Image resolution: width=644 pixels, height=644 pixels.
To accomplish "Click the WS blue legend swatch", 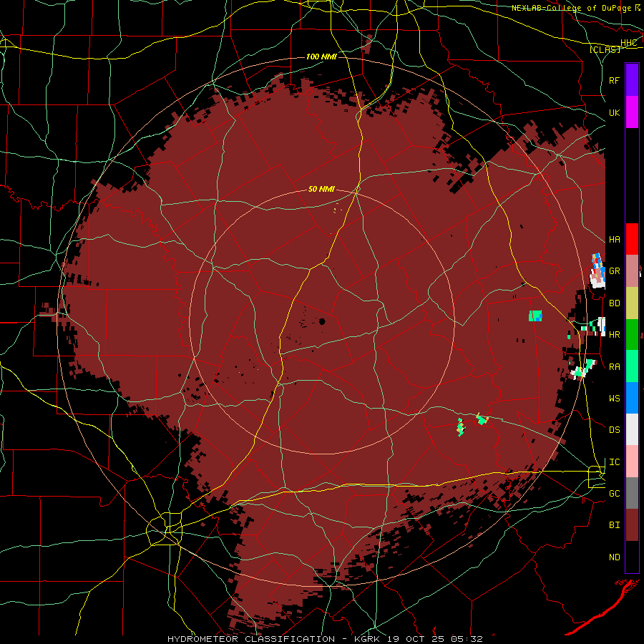I will (632, 398).
